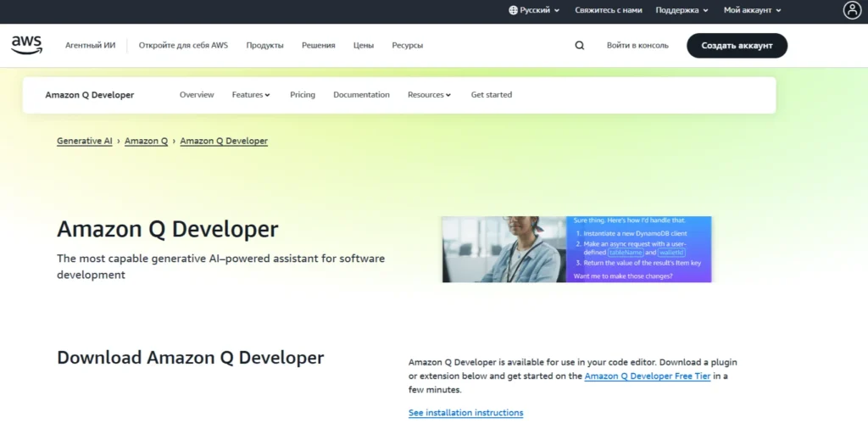Screen dimensions: 868x429
Task: Click the Amazon Q breadcrumb
Action: (146, 141)
